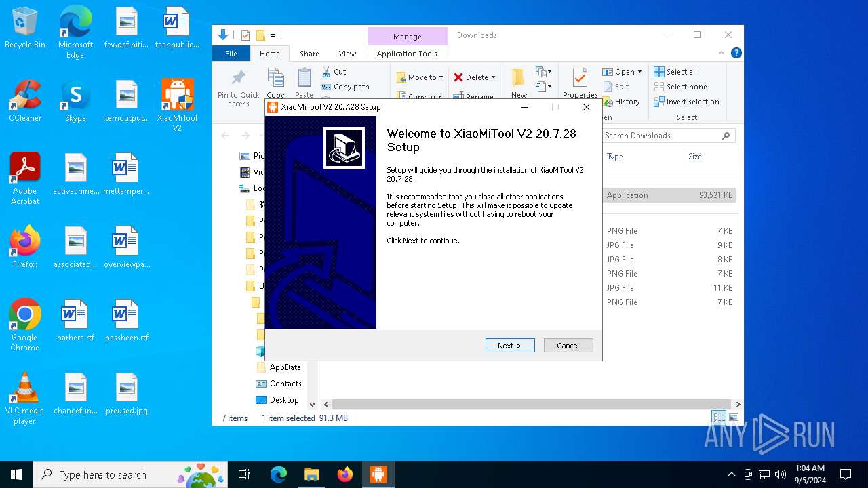Launch Skype desktop shortcut
This screenshot has width=868, height=488.
tap(75, 101)
